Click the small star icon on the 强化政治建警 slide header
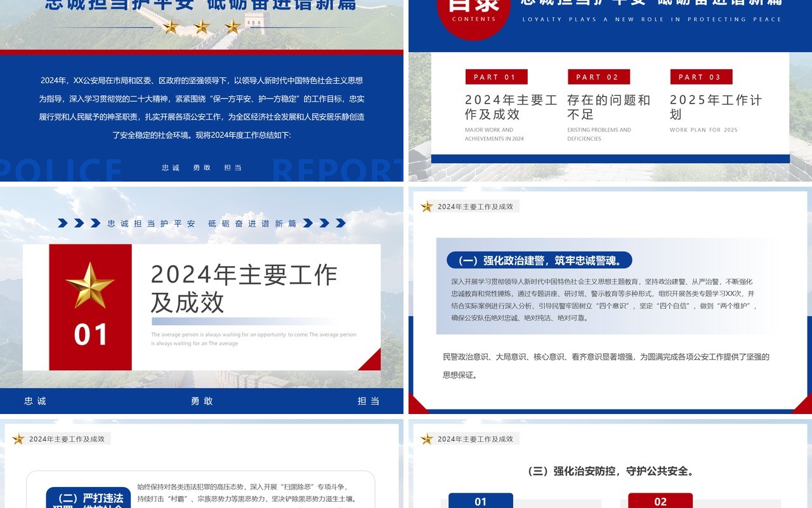This screenshot has width=812, height=508. (x=427, y=206)
